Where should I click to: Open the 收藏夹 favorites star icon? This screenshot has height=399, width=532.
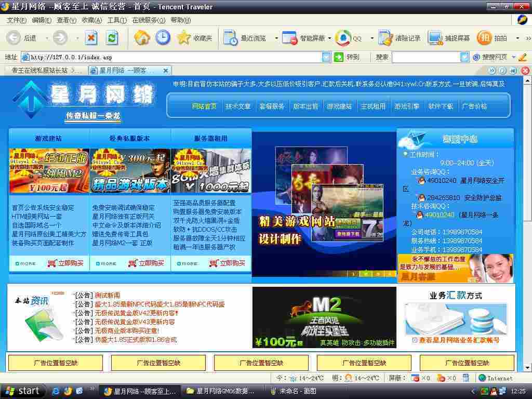pyautogui.click(x=184, y=38)
